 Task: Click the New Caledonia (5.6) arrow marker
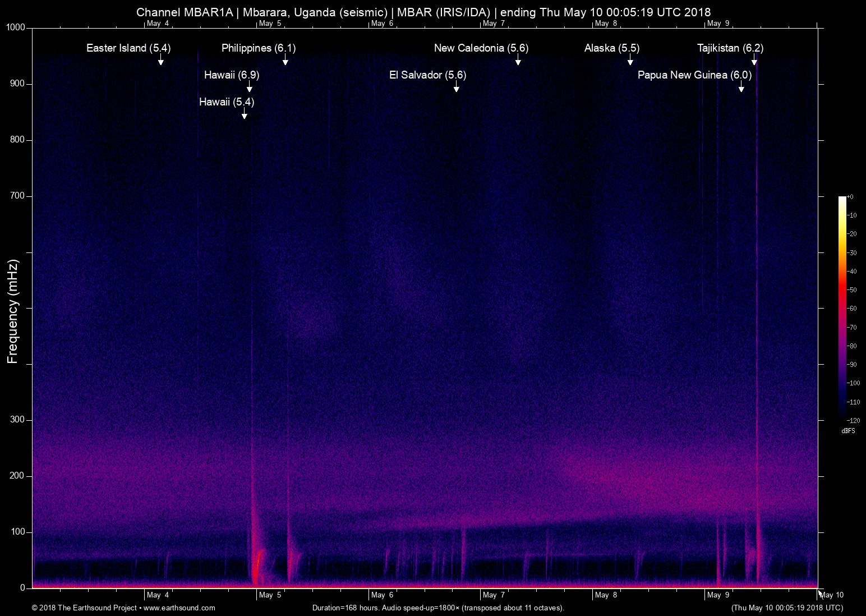518,60
